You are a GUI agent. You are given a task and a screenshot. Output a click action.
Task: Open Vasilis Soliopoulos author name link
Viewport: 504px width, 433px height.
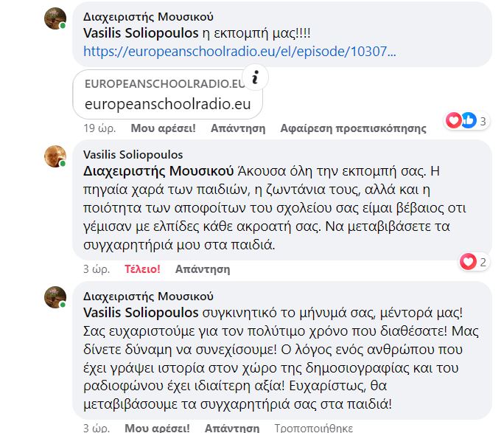click(134, 155)
